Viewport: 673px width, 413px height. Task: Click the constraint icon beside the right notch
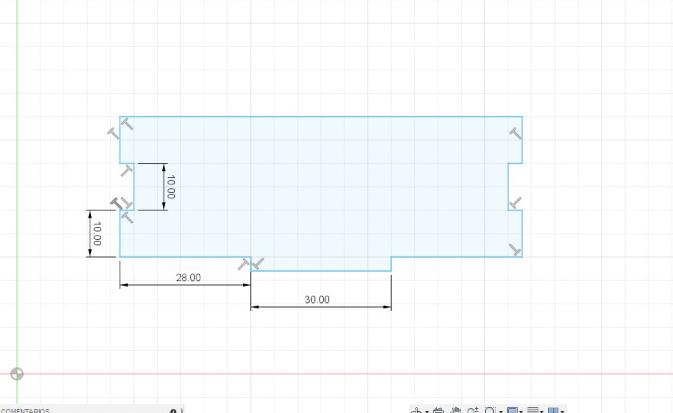tap(515, 202)
